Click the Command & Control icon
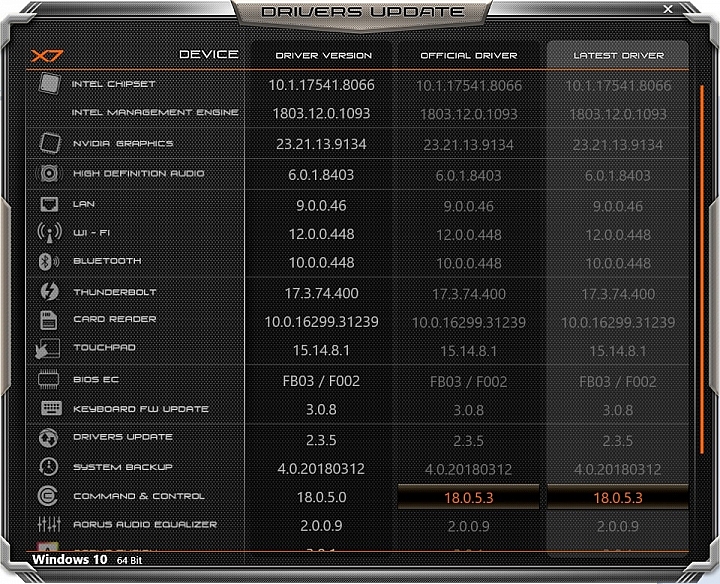 [48, 496]
